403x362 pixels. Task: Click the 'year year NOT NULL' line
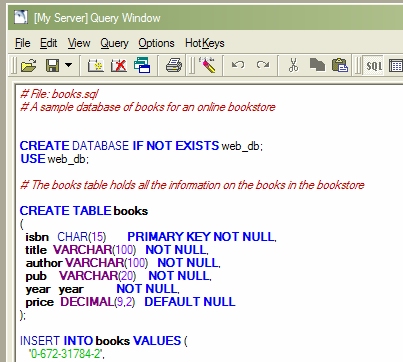(102, 289)
